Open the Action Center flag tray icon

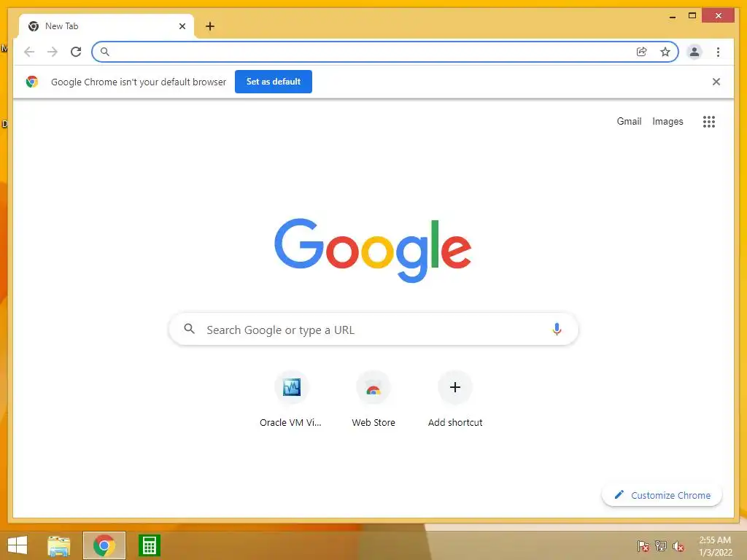[x=643, y=545]
